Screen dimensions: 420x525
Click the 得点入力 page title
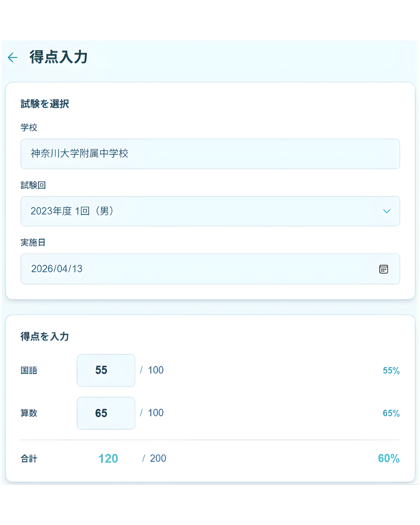pos(58,57)
